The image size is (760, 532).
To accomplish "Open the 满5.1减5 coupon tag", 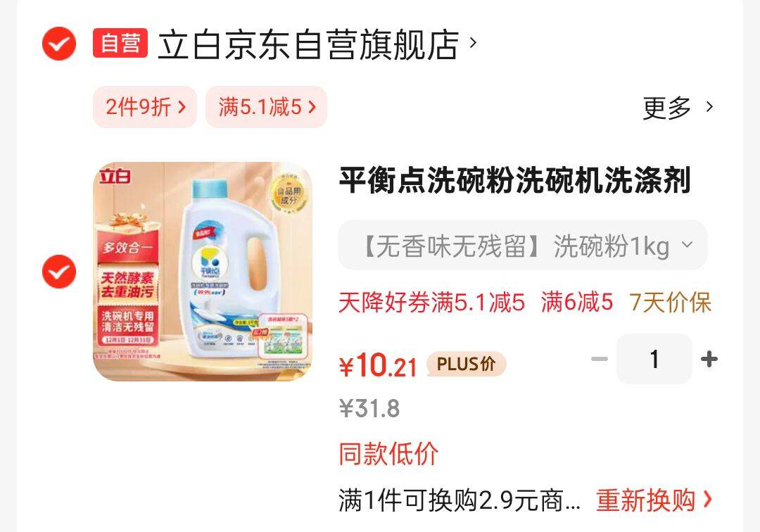I will tap(267, 107).
